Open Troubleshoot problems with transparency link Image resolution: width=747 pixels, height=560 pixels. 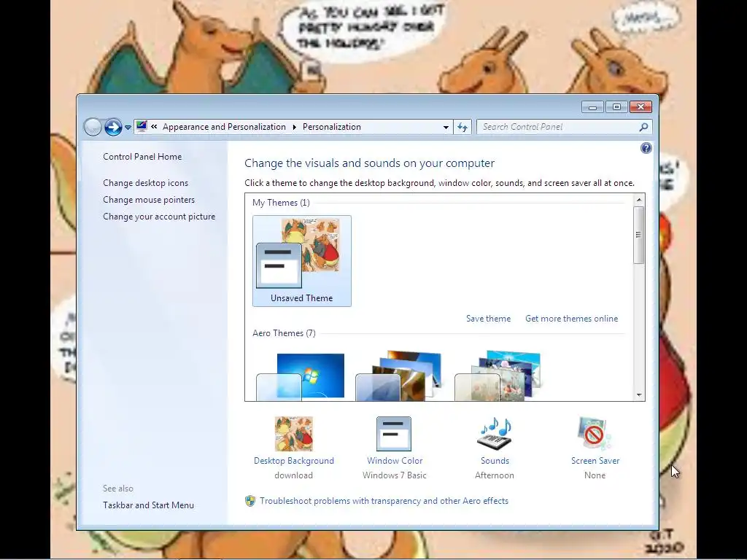point(384,501)
